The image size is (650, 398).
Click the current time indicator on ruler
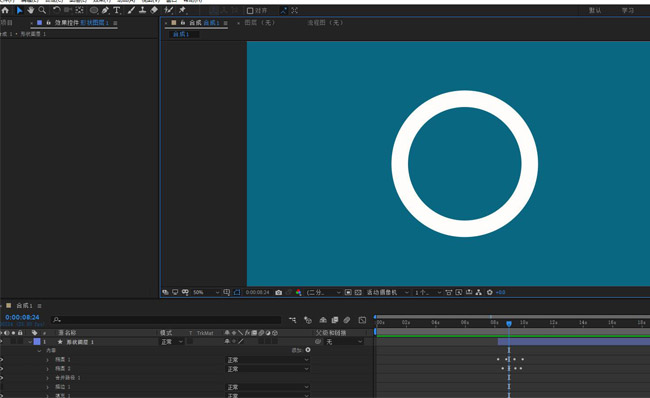(509, 323)
